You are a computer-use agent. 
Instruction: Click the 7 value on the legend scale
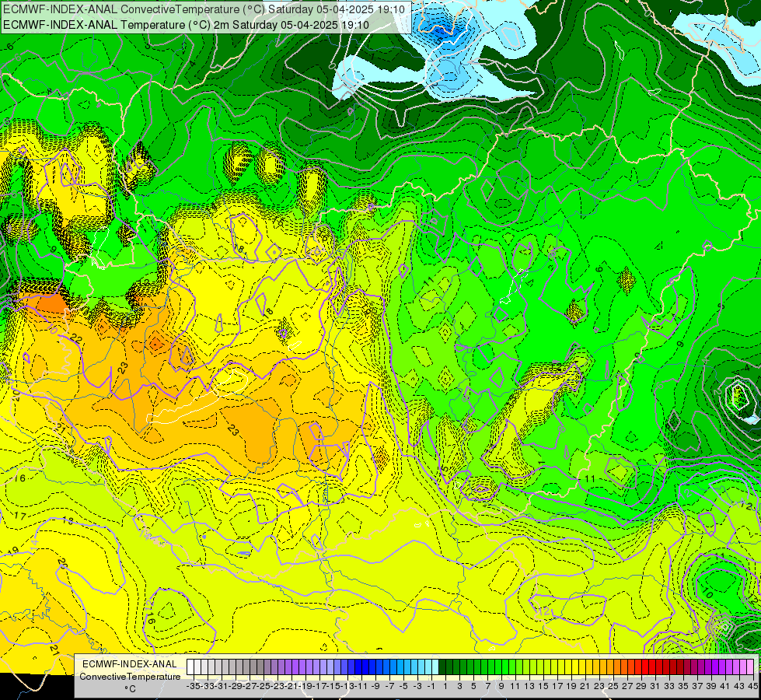pos(487,686)
